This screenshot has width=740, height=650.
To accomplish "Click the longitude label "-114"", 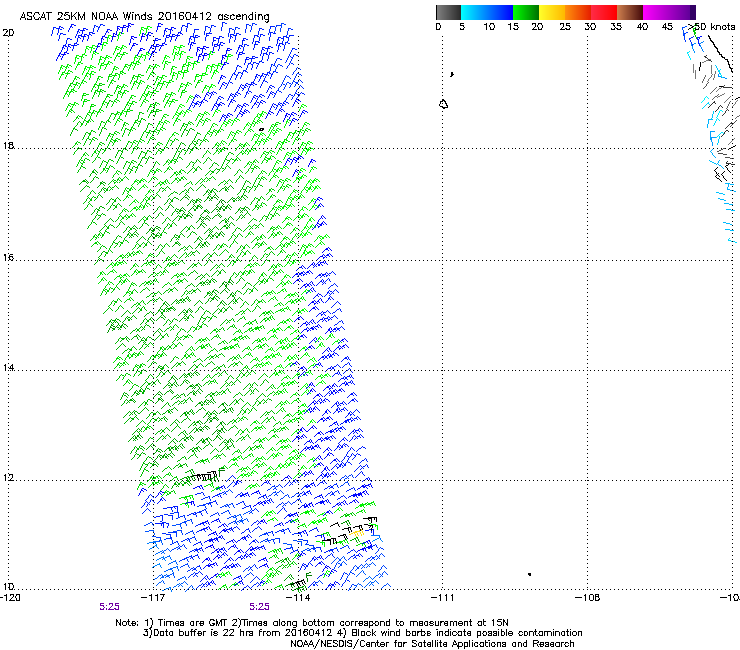I will (x=298, y=598).
